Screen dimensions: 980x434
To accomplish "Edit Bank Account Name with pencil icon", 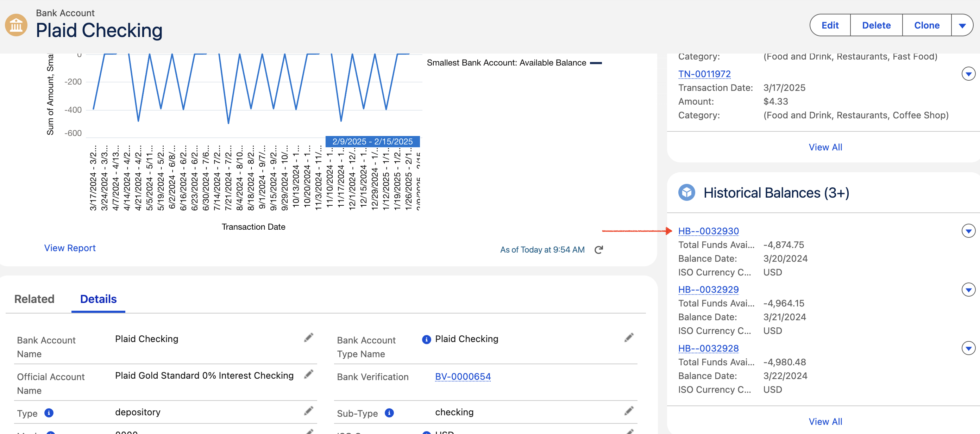I will 308,338.
